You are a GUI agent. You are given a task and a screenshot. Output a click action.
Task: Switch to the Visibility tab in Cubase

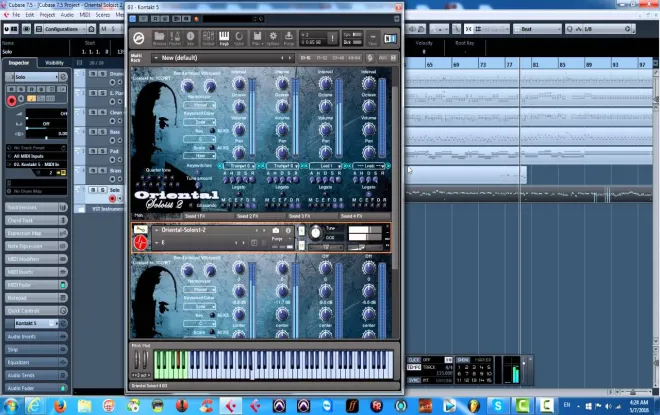click(x=54, y=63)
